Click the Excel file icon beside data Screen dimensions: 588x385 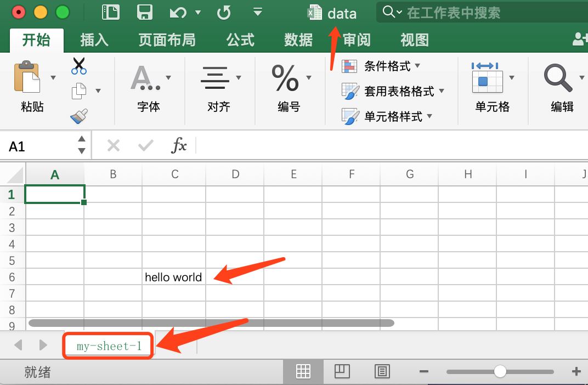tap(315, 13)
